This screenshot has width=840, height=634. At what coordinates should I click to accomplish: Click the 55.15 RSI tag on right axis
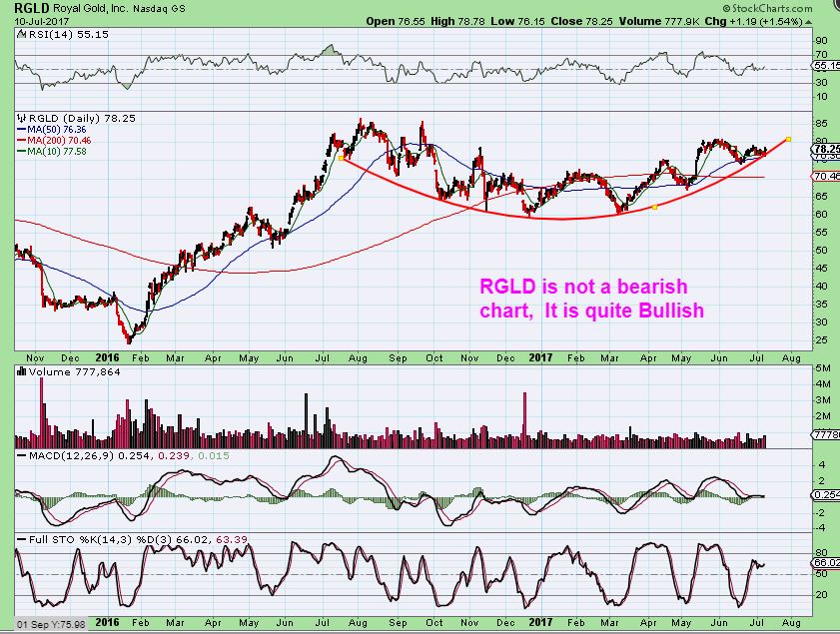click(826, 66)
